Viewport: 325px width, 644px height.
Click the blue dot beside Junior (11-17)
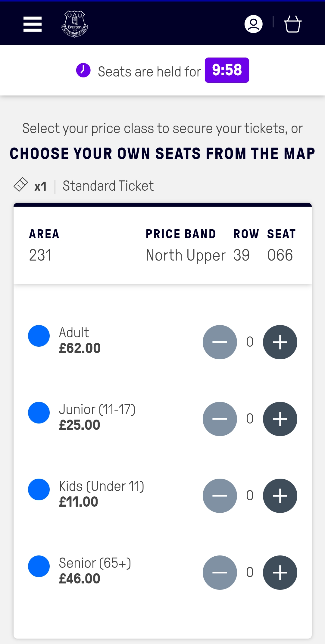(39, 413)
